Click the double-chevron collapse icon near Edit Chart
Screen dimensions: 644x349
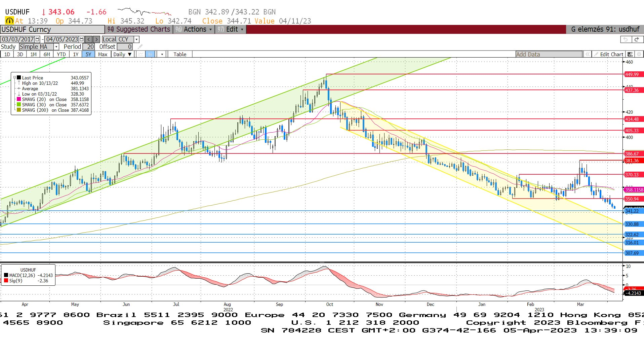point(587,54)
